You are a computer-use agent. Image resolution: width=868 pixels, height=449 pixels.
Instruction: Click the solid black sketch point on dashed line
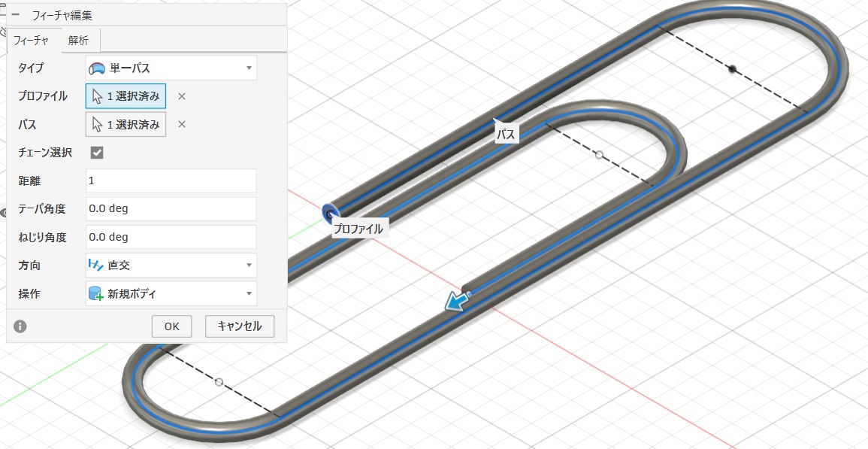(733, 69)
